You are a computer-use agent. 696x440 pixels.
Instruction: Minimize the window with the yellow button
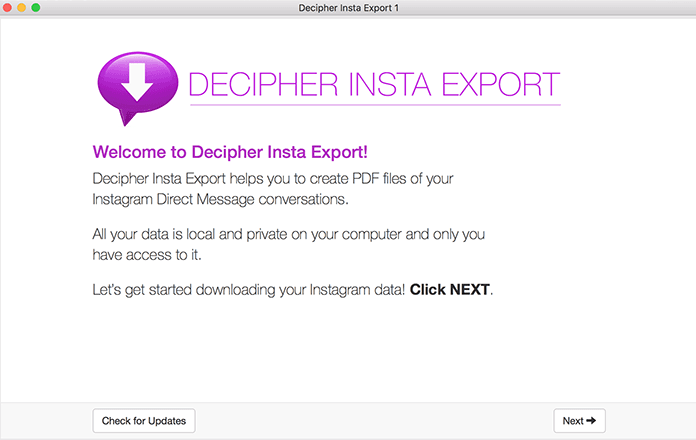[x=21, y=8]
